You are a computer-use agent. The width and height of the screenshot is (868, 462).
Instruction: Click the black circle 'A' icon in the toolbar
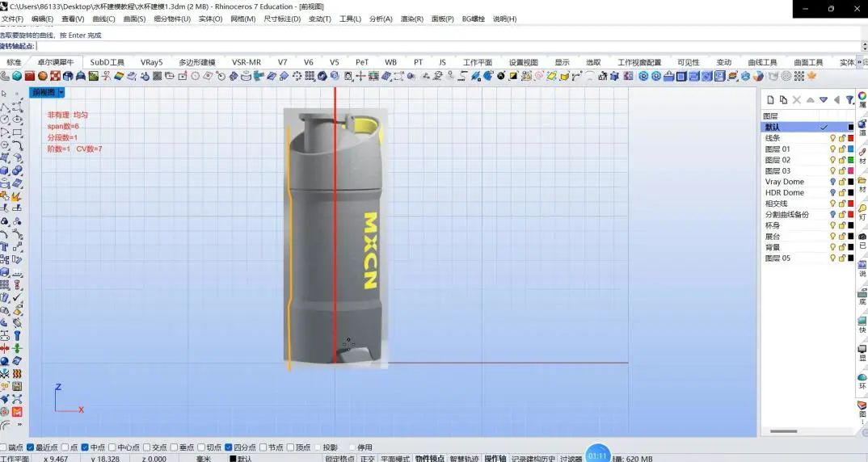(501, 76)
